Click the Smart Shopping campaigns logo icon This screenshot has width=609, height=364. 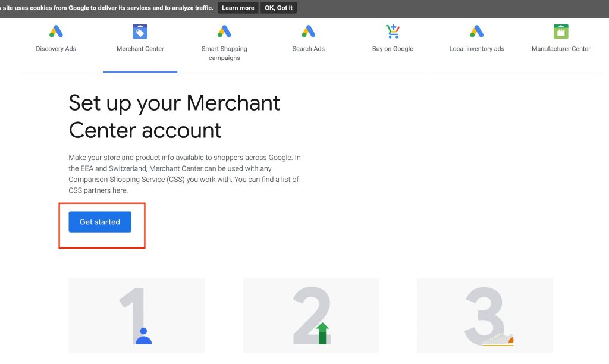pos(224,32)
